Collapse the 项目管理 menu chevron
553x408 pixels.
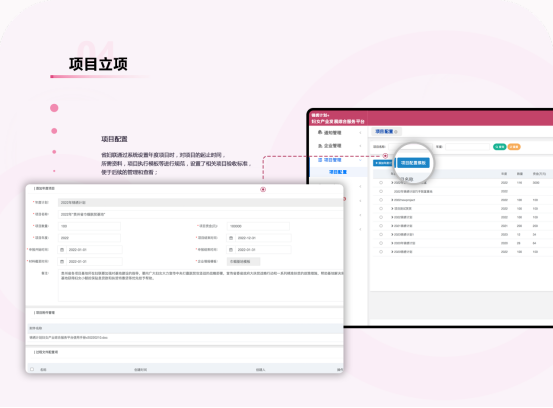pyautogui.click(x=360, y=160)
